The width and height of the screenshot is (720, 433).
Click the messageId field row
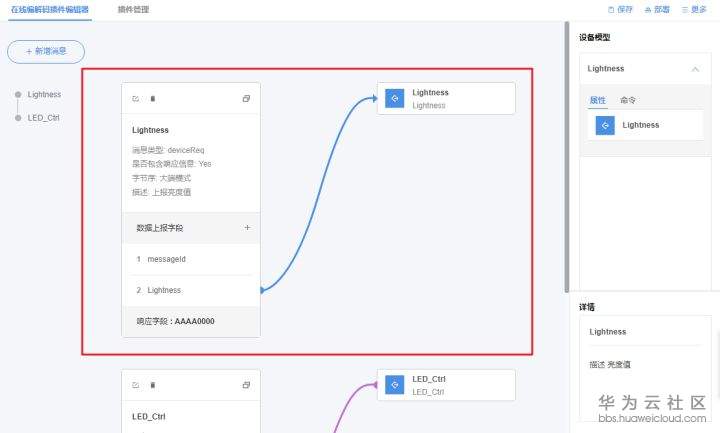pyautogui.click(x=190, y=259)
